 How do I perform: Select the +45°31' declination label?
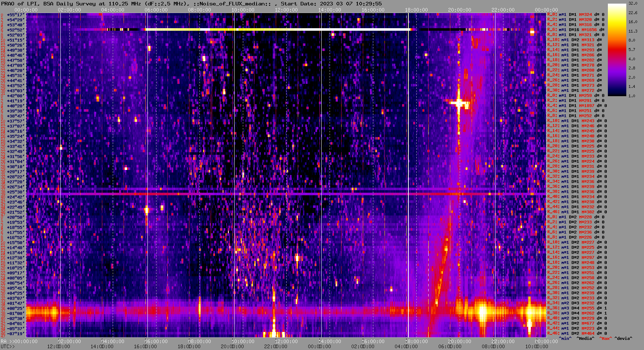[x=16, y=76]
